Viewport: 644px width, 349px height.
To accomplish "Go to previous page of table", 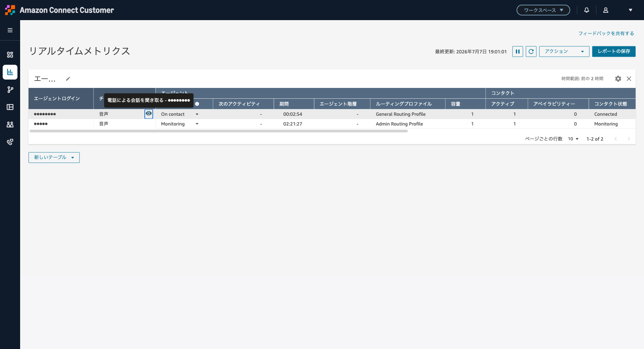I will tap(615, 139).
